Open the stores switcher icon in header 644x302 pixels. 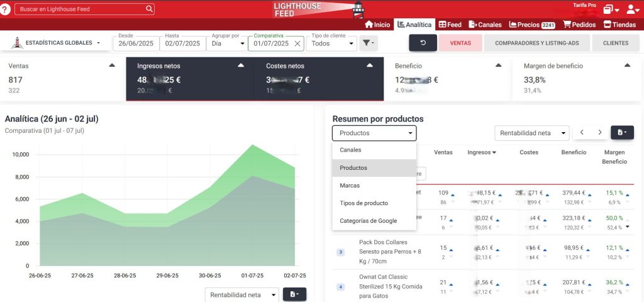click(611, 9)
